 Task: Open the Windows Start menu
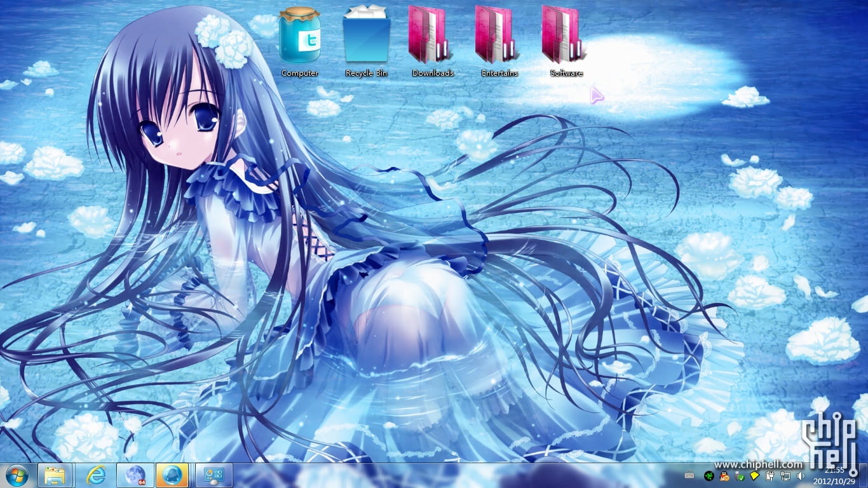pos(17,475)
